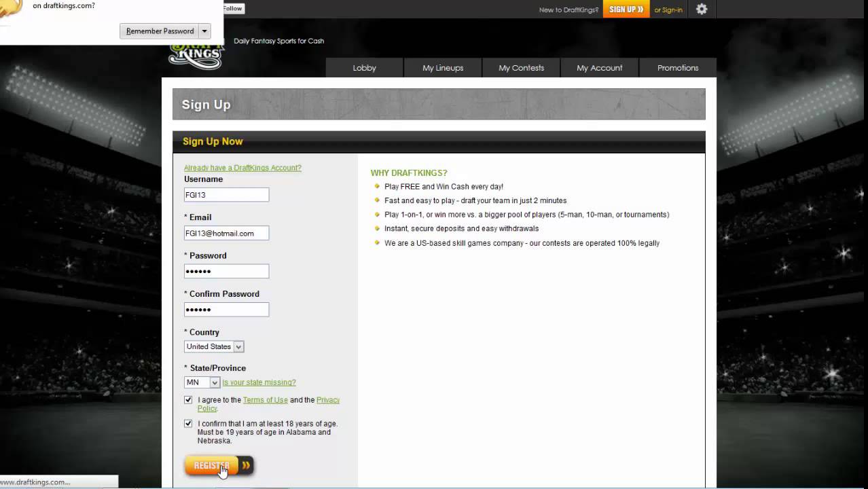This screenshot has height=489, width=868.
Task: Click 'Already have a DraftKings Account?' link
Action: (x=242, y=168)
